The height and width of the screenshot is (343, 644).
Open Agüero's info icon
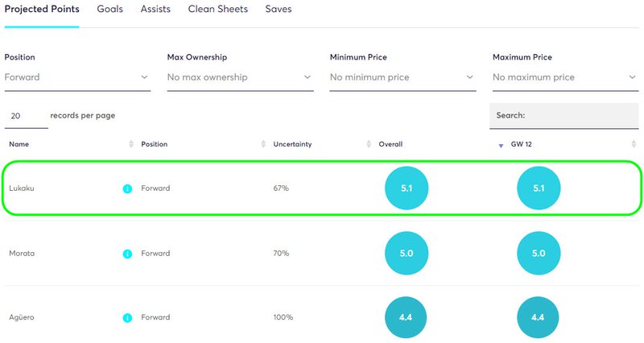point(127,318)
